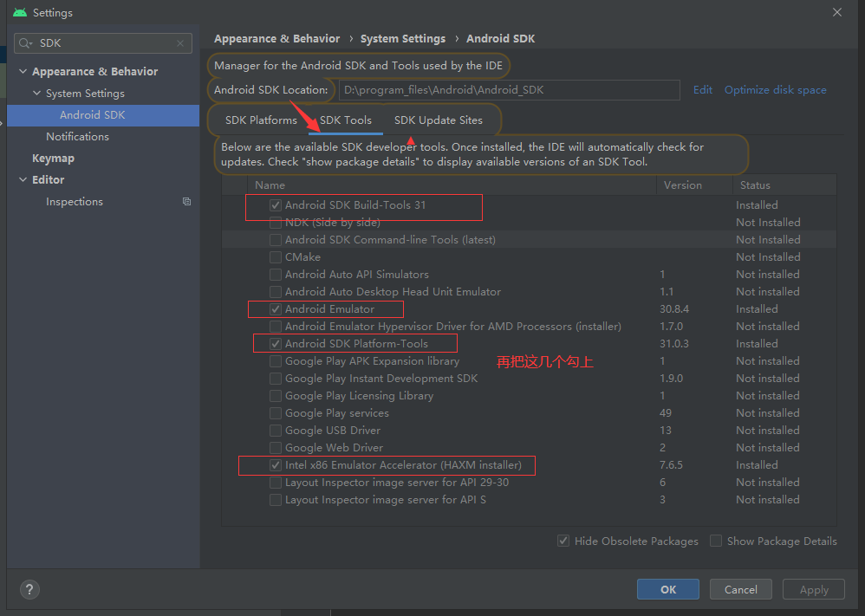Uncheck Intel x86 Emulator Accelerator (HAXM installer)
Screen dimensions: 865x616
(x=276, y=465)
